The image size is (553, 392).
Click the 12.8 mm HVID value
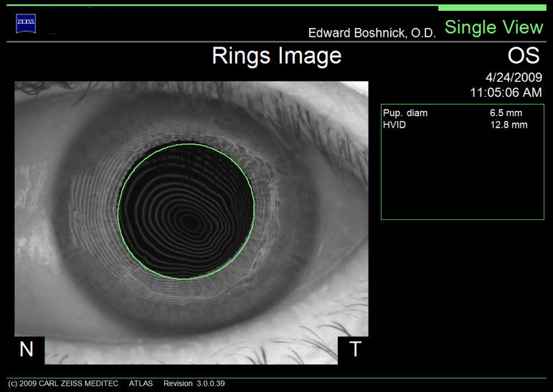[x=508, y=125]
